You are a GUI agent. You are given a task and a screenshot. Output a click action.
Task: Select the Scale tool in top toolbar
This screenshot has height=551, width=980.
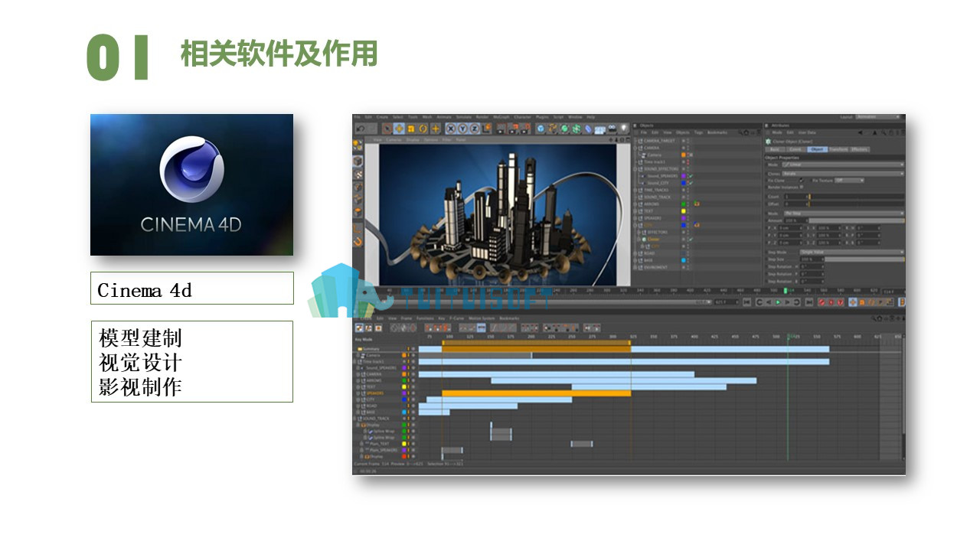click(411, 129)
